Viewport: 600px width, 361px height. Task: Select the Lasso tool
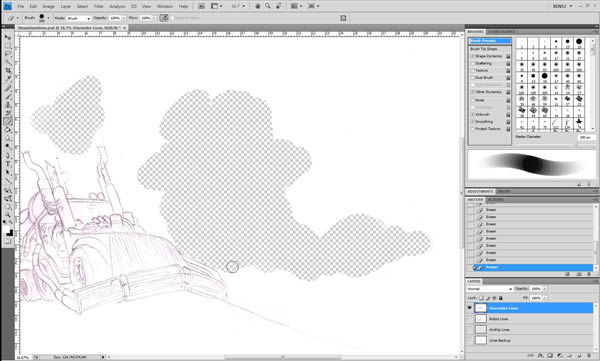pyautogui.click(x=8, y=54)
